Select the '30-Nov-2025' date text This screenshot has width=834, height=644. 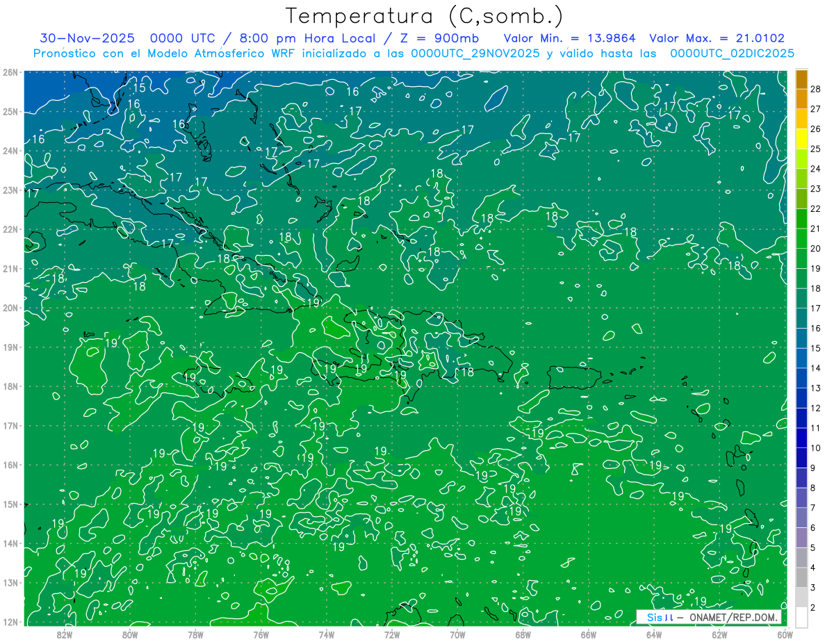(x=88, y=38)
